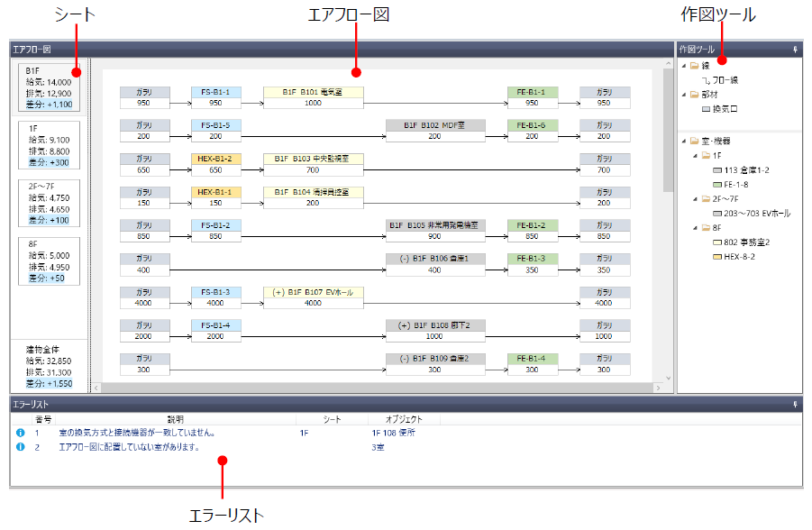Click the pushpin icon on エラーリスト panel

pyautogui.click(x=795, y=405)
